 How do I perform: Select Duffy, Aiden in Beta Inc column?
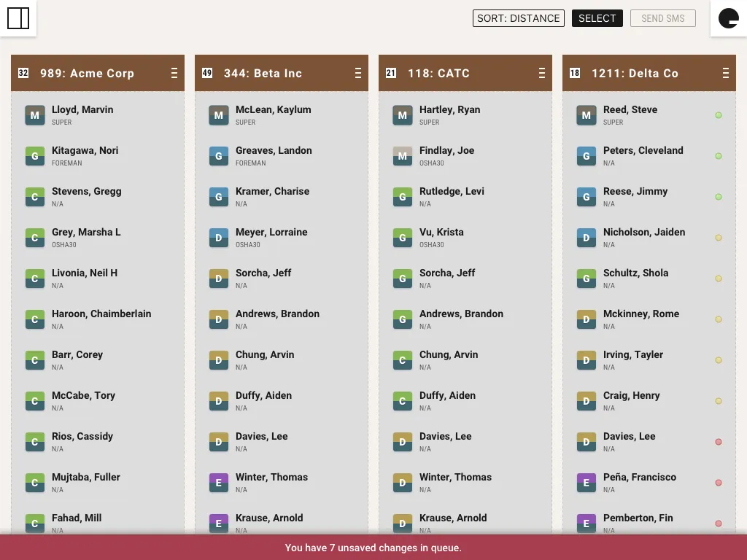[282, 401]
